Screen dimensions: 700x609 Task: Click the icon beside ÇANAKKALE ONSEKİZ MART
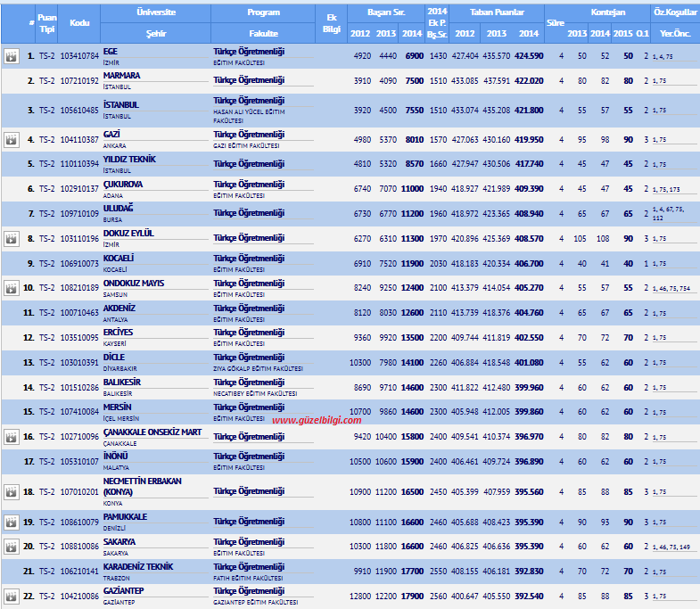[12, 437]
